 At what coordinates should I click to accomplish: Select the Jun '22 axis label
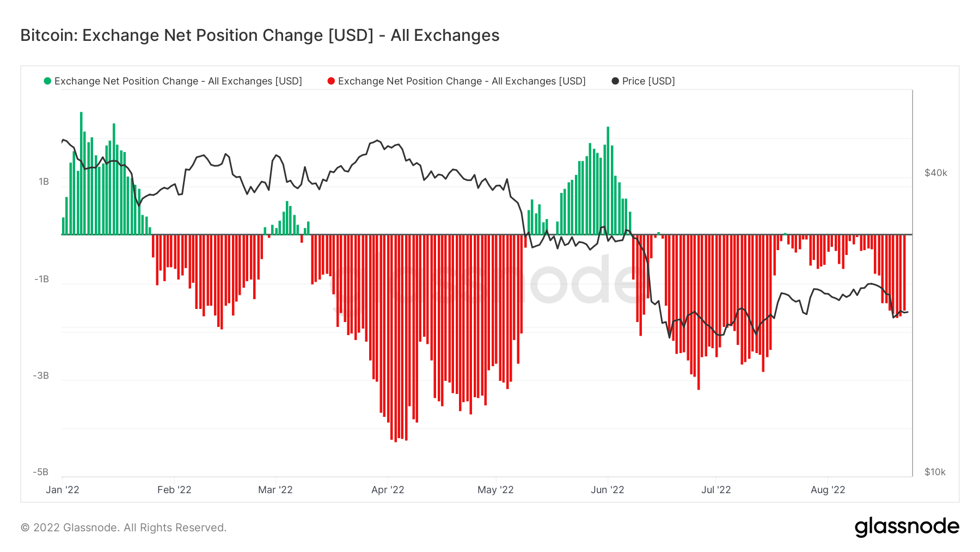(608, 490)
